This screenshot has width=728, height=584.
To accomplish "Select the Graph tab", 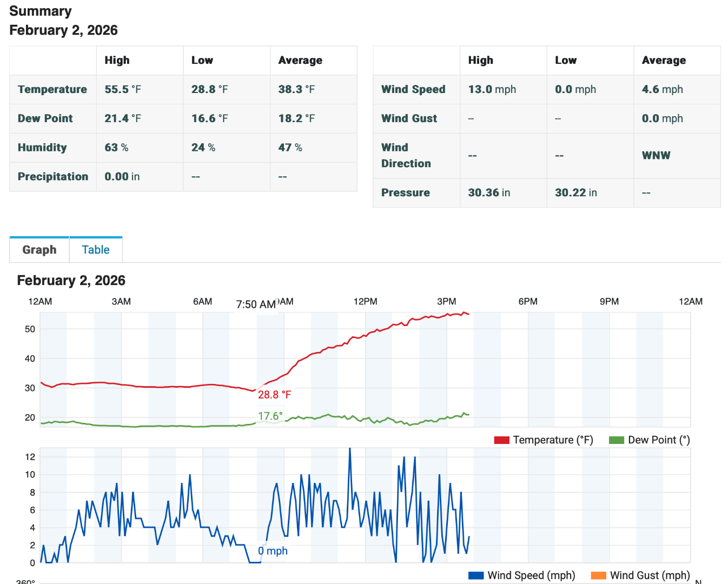I will [x=39, y=250].
